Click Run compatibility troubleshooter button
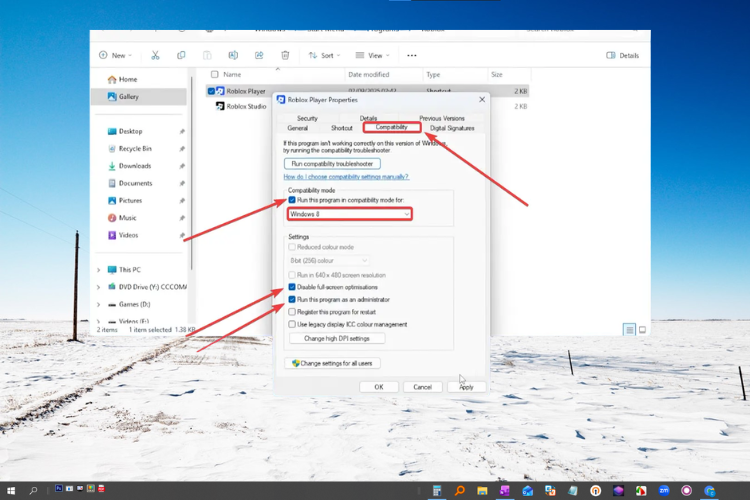Viewport: 750px width, 500px height. pos(332,164)
